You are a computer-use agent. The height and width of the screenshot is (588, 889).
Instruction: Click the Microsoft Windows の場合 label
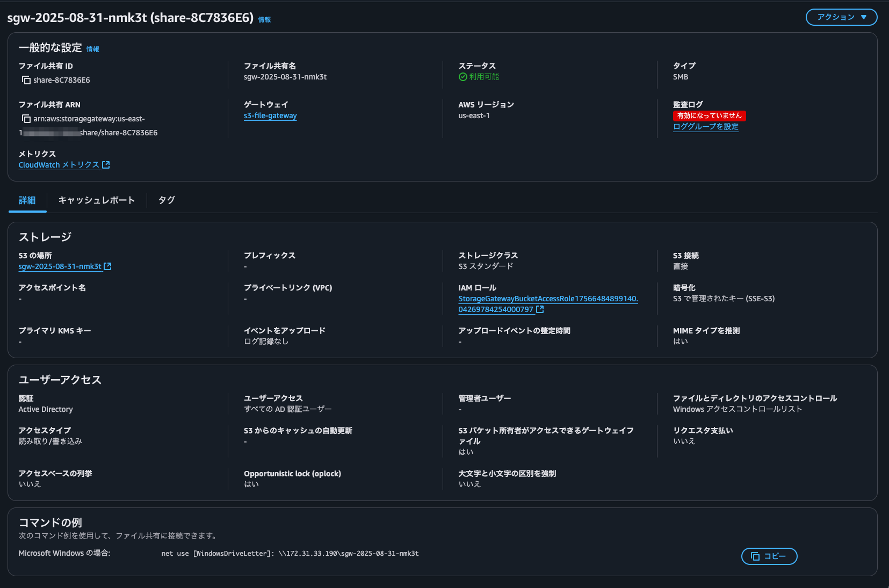64,553
